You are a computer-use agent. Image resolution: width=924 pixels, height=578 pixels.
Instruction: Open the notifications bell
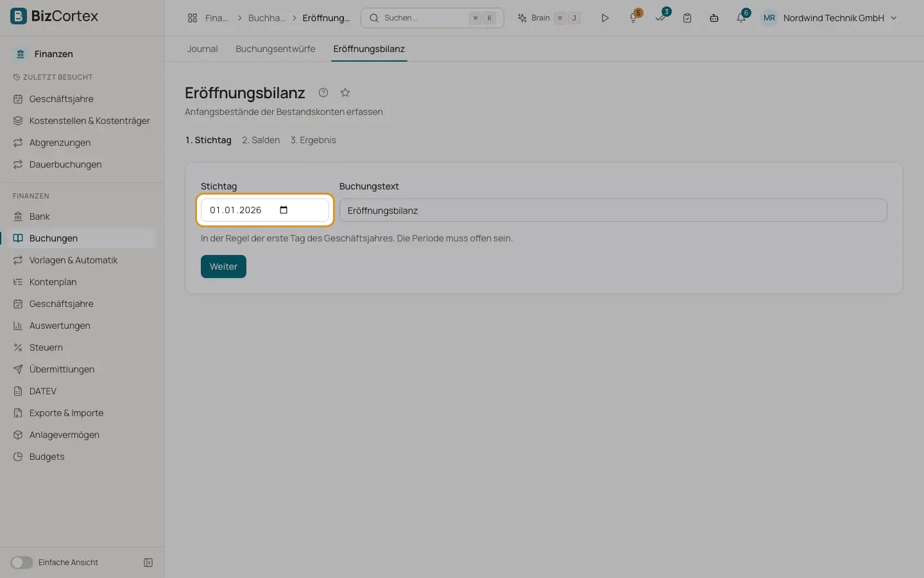741,18
